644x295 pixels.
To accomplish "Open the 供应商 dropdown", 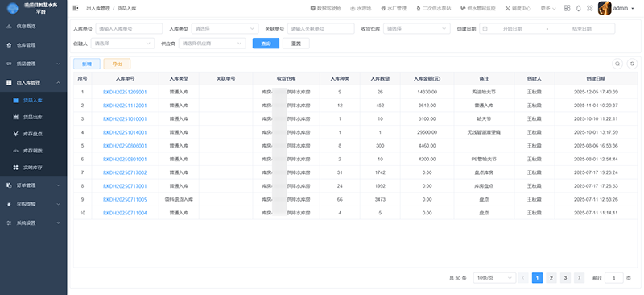I will 212,44.
